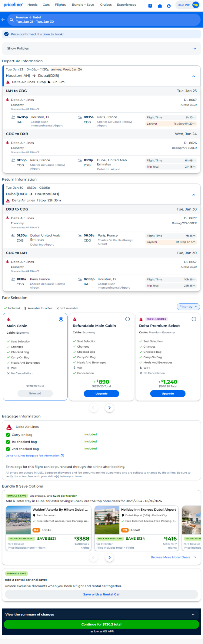Open the My Trips briefcase icon
Screen dimensions: 203x644
[x=160, y=6]
